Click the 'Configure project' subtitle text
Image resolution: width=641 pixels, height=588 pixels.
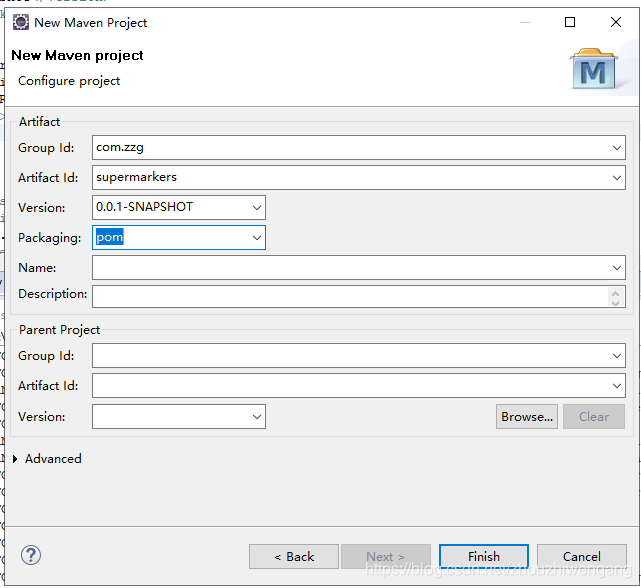69,81
